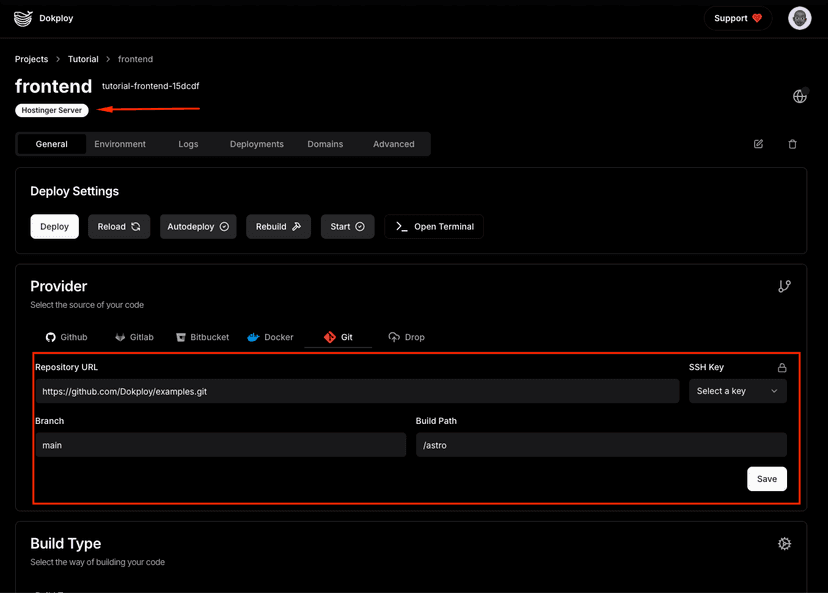Select the Docker provider icon
Screen dimensions: 828x593
[253, 337]
